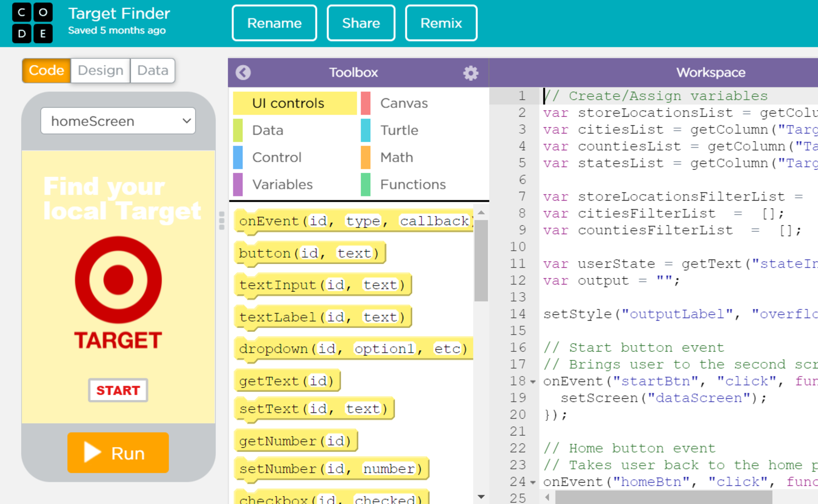Click the resize handle beside the app preview
818x504 pixels.
click(222, 221)
